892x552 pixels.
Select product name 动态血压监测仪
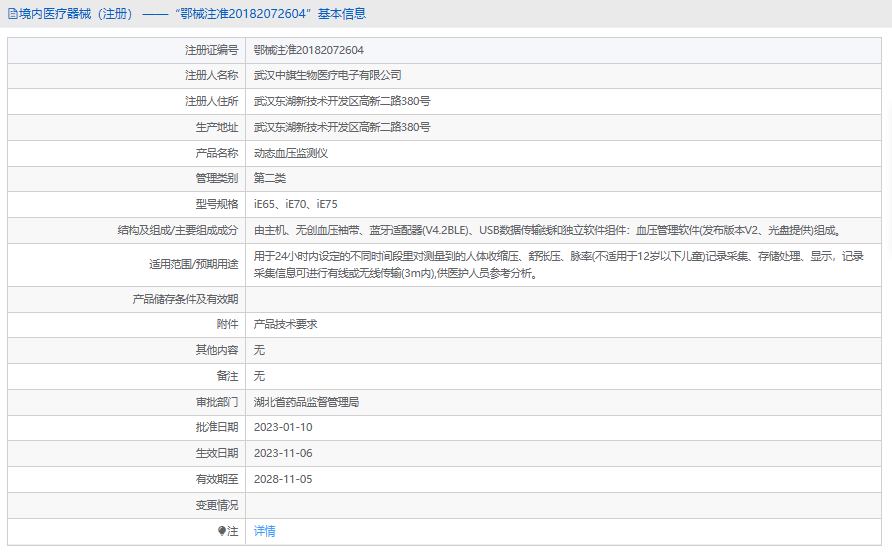coord(291,153)
